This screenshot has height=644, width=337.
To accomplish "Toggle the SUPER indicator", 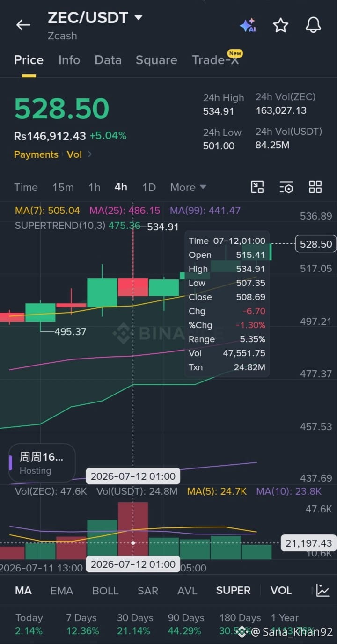I will [x=233, y=590].
